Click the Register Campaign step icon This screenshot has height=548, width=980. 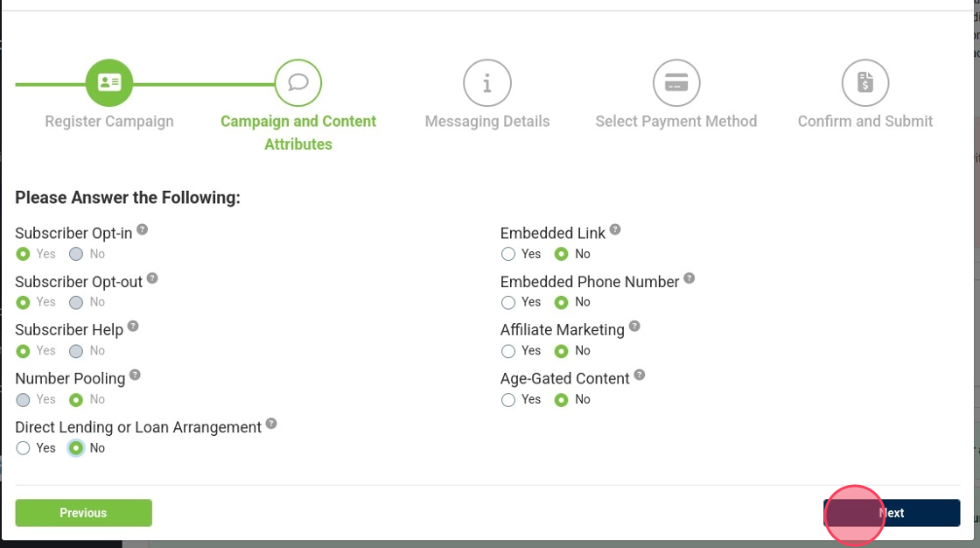coord(109,83)
